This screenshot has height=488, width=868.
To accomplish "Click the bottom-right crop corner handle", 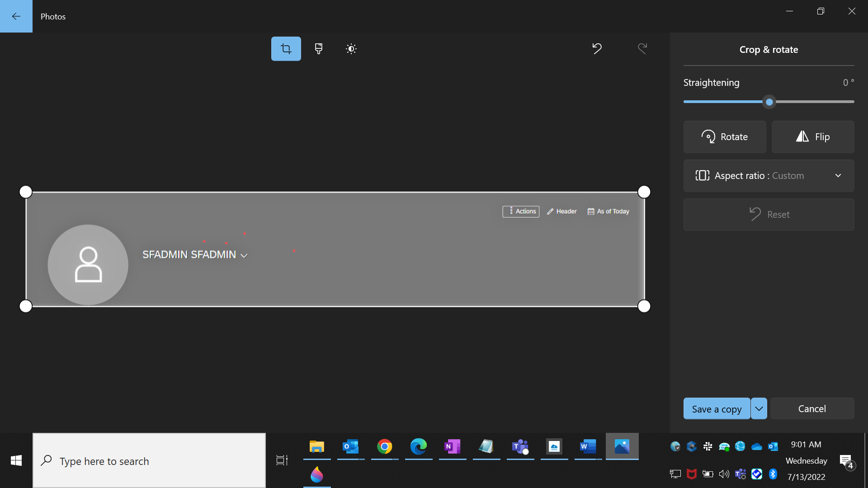I will click(644, 306).
